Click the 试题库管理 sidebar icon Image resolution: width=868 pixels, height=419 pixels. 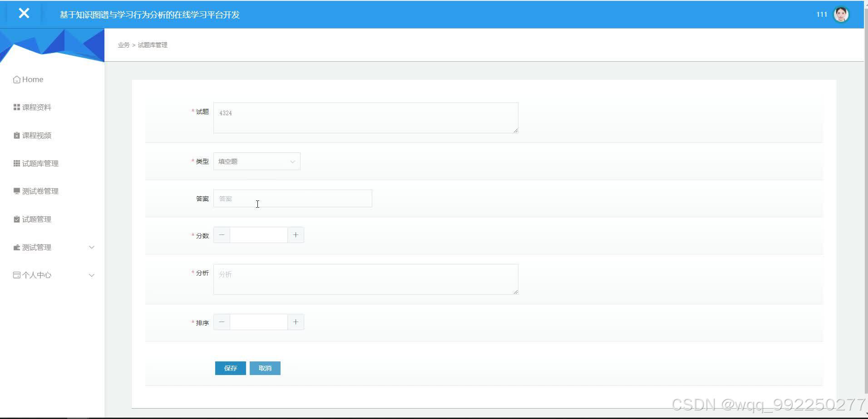[17, 163]
